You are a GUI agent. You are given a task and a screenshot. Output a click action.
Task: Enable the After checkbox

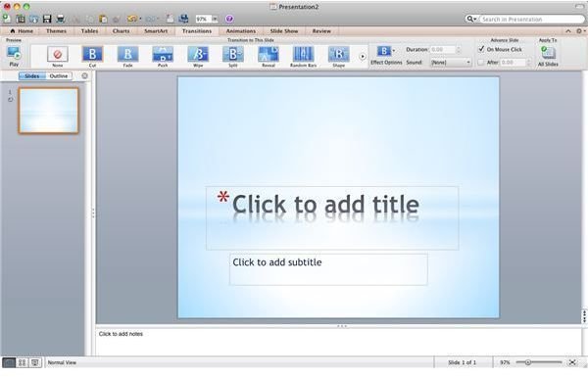[x=481, y=63]
